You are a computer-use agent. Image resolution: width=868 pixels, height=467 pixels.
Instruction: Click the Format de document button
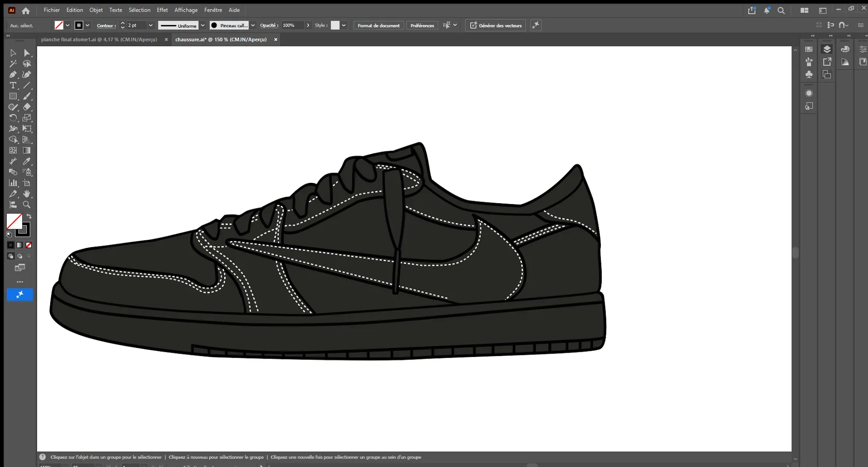point(379,26)
